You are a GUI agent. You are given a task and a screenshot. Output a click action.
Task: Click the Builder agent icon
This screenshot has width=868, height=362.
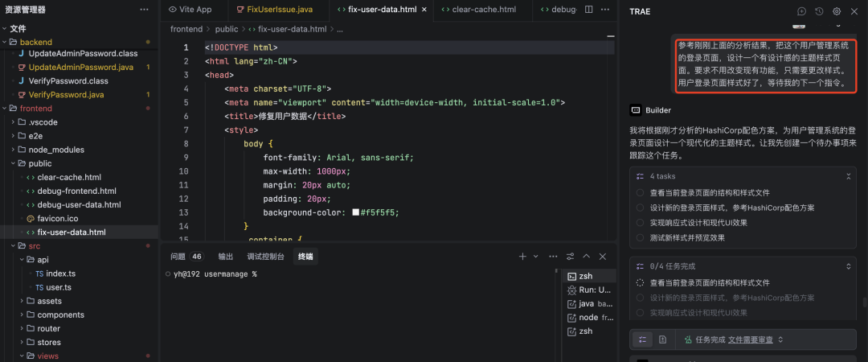636,109
